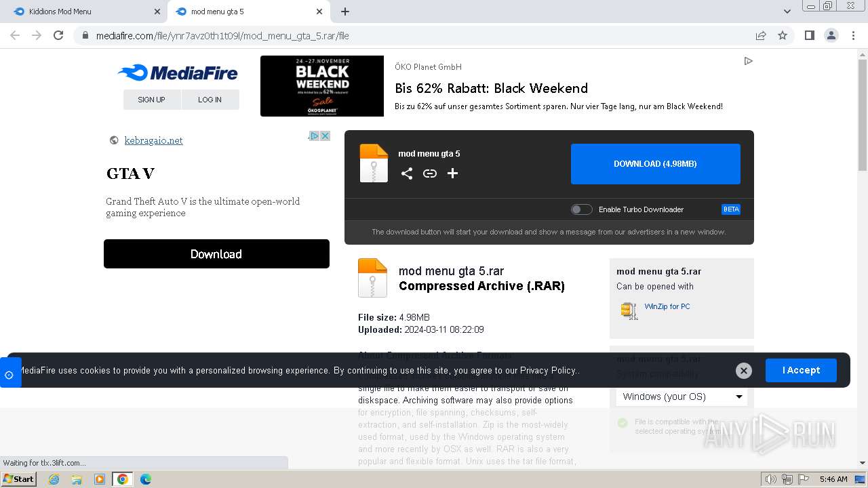Screen dimensions: 868x488
Task: Open the MediaFire logo homepage
Action: 178,73
